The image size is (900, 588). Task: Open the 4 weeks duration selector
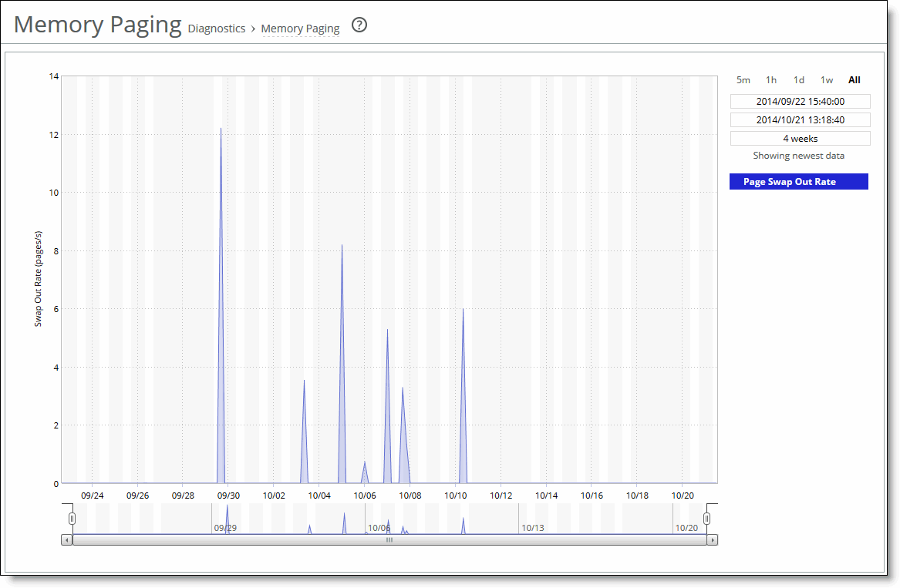pyautogui.click(x=799, y=138)
